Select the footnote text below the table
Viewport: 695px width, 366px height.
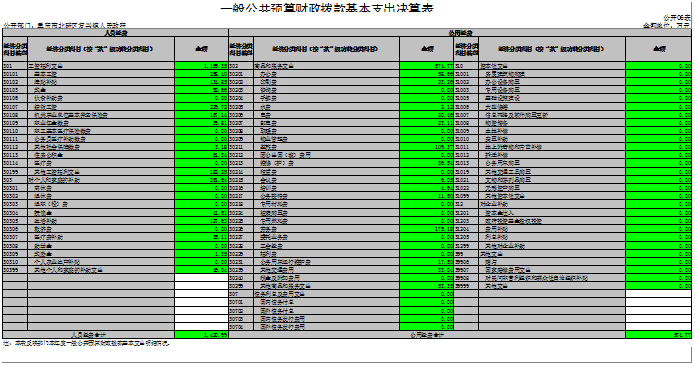pos(86,343)
